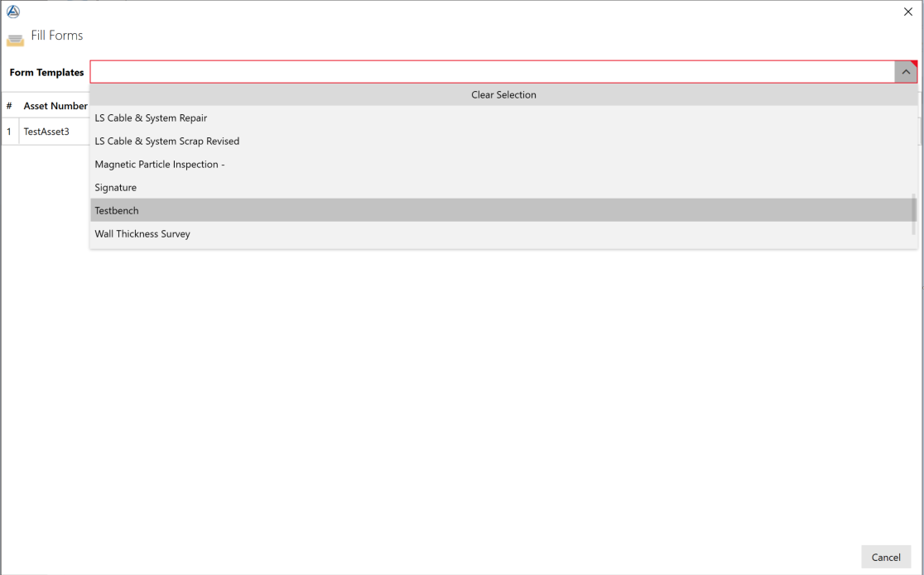Close the Fill Forms window
The width and height of the screenshot is (924, 575).
907,12
